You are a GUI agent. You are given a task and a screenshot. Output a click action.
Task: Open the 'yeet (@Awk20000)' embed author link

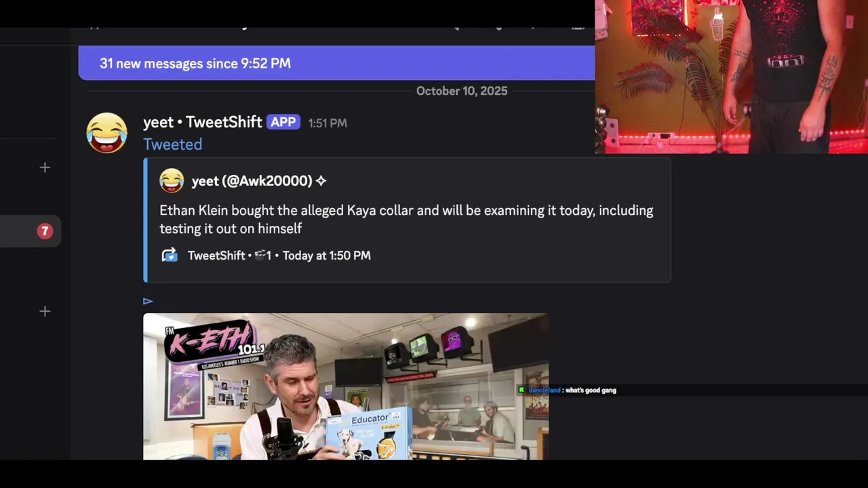tap(252, 181)
